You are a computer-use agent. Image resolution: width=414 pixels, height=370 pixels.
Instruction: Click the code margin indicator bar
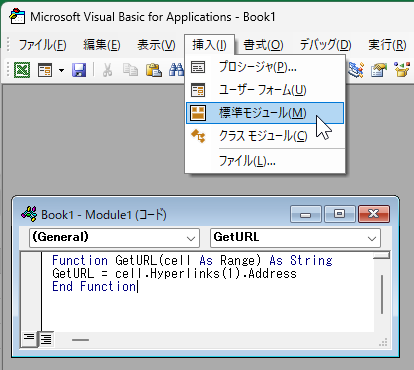click(31, 291)
